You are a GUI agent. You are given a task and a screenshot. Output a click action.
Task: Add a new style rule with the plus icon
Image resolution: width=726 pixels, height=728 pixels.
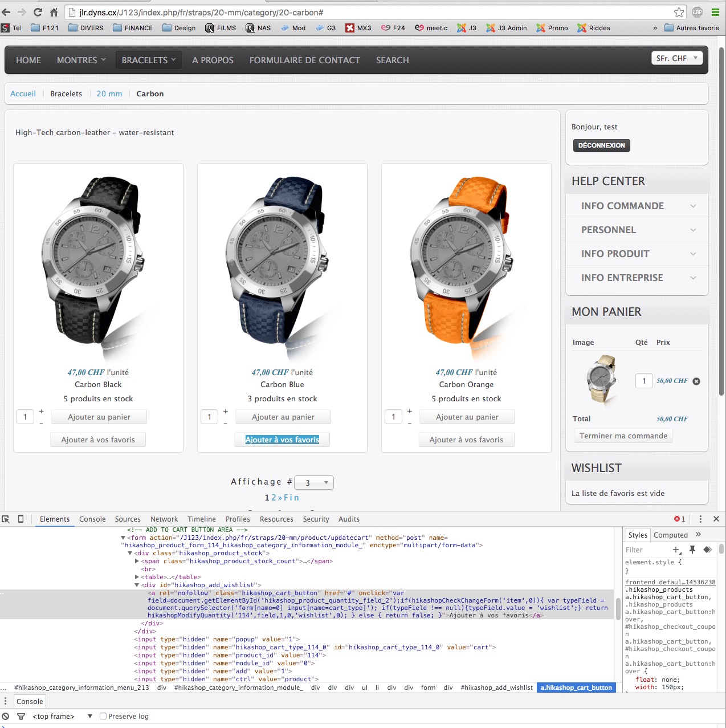pos(676,550)
